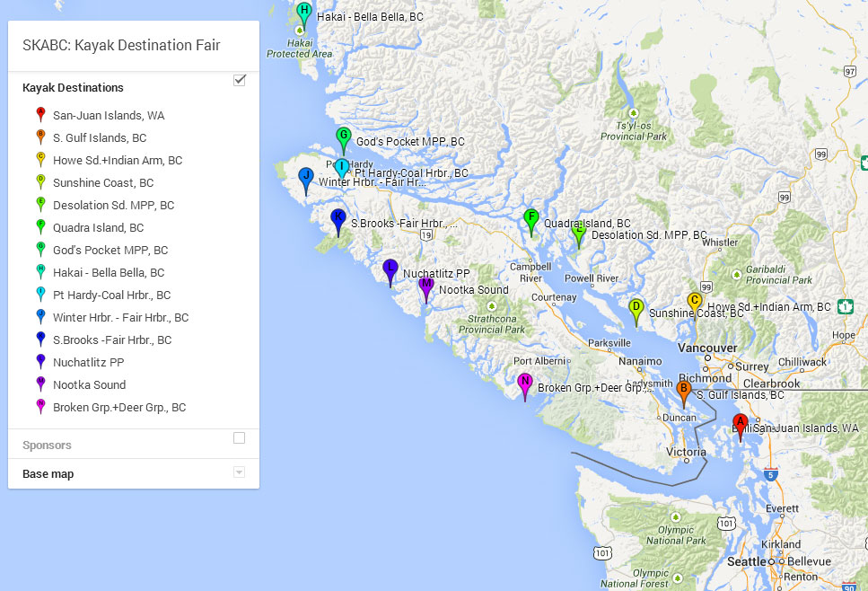Open Desolation Sd. MPP, BC list entry
Image resolution: width=868 pixels, height=591 pixels.
(x=113, y=206)
